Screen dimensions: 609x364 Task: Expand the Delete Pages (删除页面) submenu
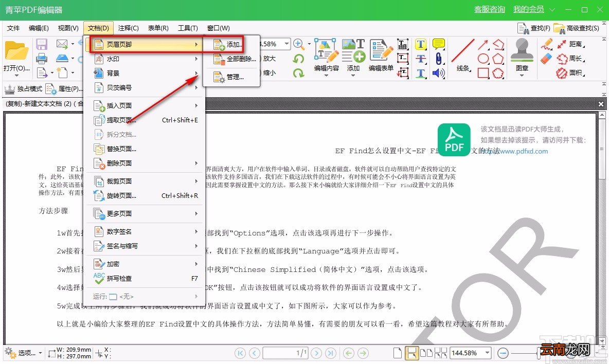(146, 163)
